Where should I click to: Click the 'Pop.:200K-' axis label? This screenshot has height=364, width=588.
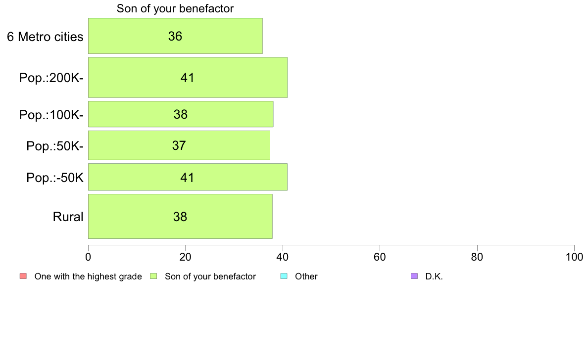pos(51,78)
